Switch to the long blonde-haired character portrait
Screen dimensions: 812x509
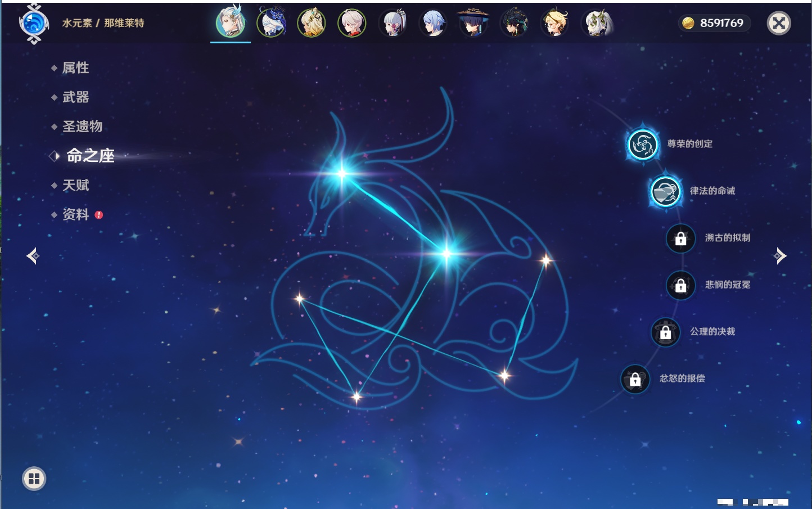312,23
